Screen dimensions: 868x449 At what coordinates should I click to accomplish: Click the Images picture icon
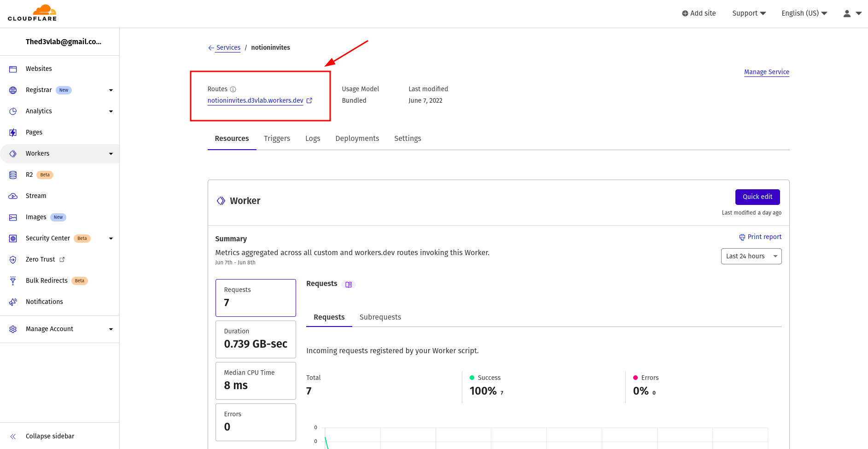(13, 217)
